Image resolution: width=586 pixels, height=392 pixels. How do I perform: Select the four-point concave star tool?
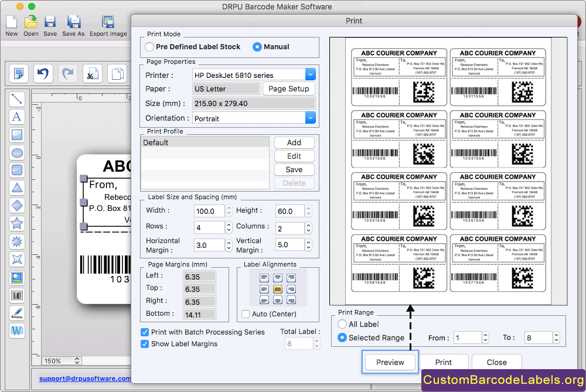point(17,259)
